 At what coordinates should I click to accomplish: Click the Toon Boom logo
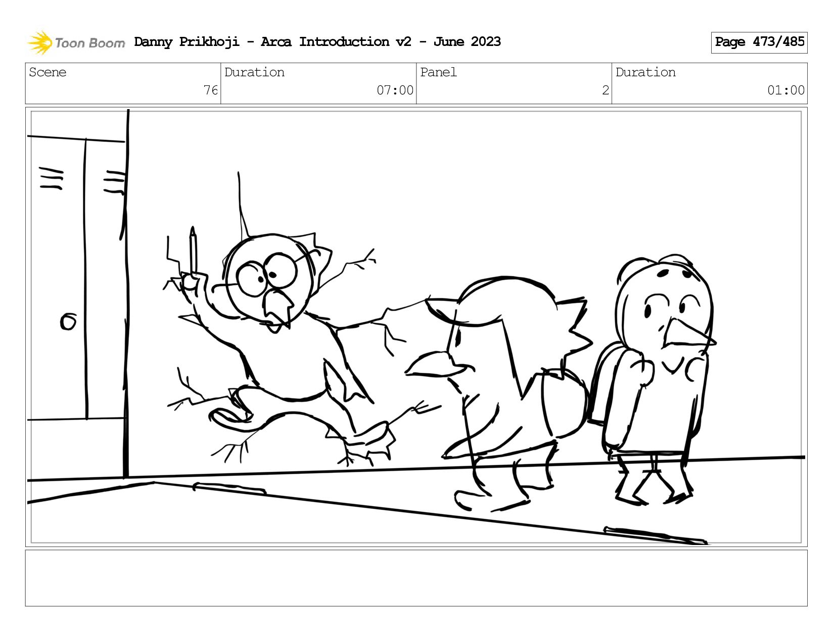point(76,42)
